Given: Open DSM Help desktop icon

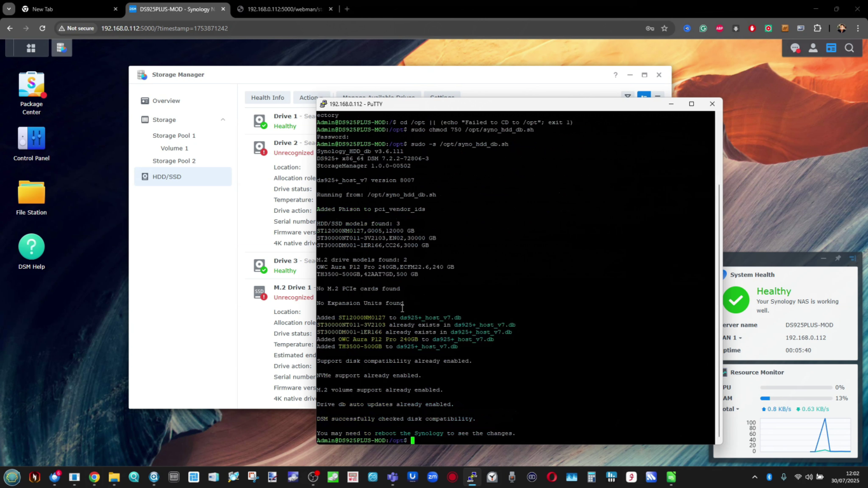Looking at the screenshot, I should (31, 252).
